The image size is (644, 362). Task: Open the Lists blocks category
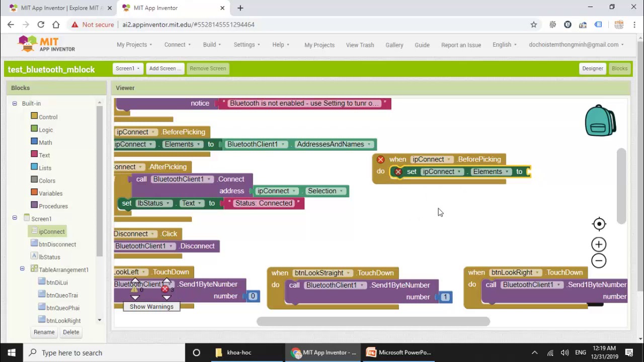click(45, 168)
